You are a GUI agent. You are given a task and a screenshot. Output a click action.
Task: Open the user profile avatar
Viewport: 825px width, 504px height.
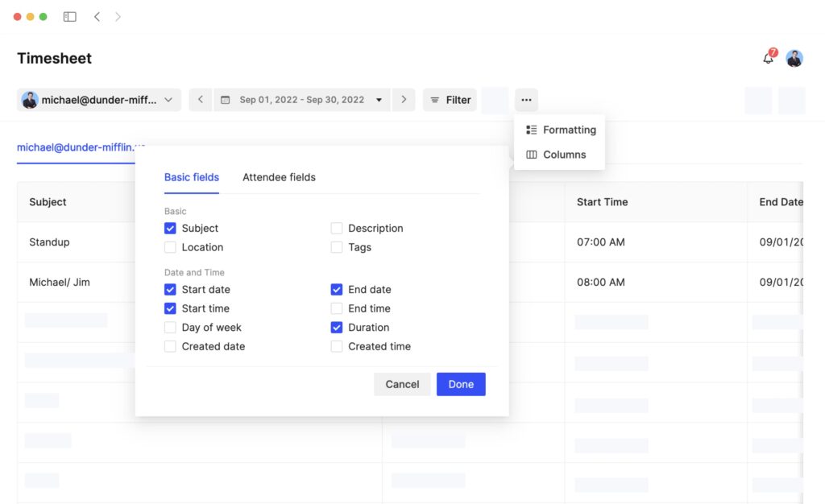pos(794,58)
